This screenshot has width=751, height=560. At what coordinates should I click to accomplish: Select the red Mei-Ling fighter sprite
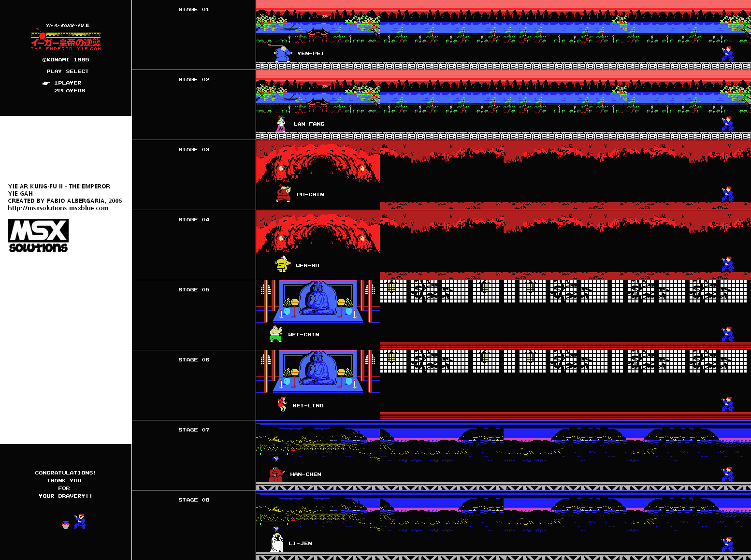coord(282,404)
